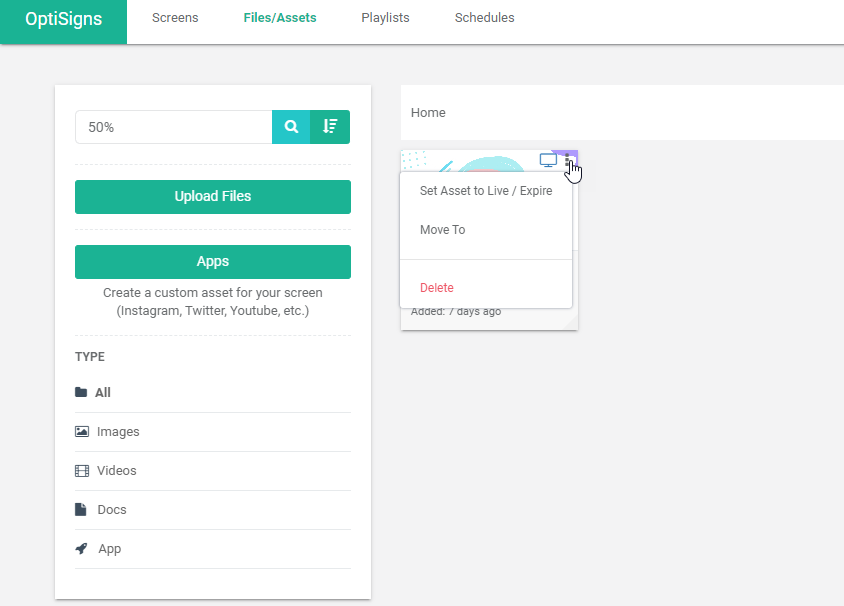Click the film strip icon beside Videos
Viewport: 844px width, 606px height.
coord(82,471)
